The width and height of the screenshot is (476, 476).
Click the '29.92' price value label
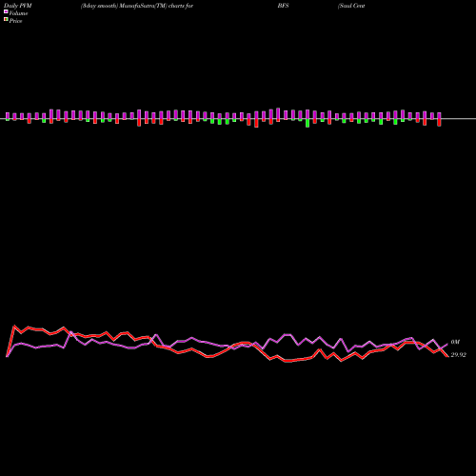click(x=458, y=355)
